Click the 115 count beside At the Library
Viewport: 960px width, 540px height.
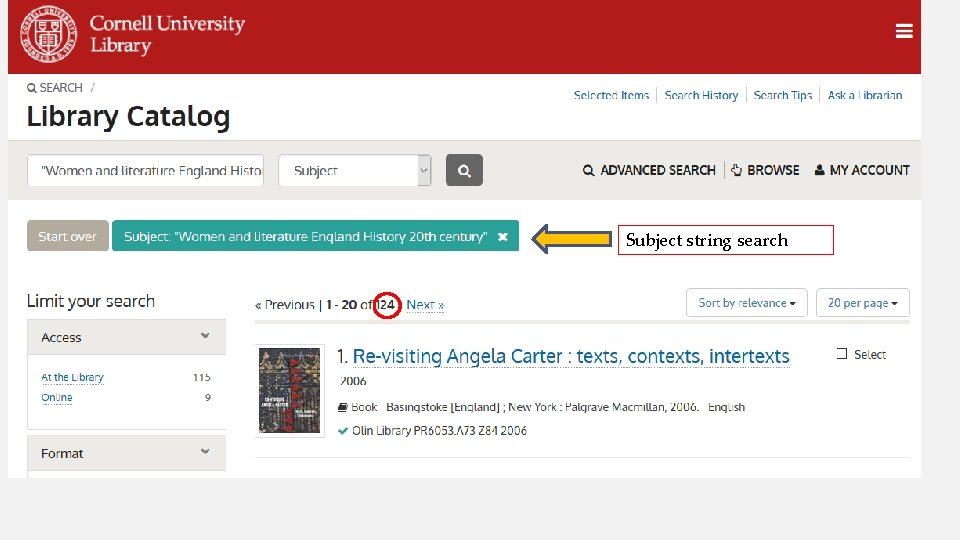pos(201,377)
